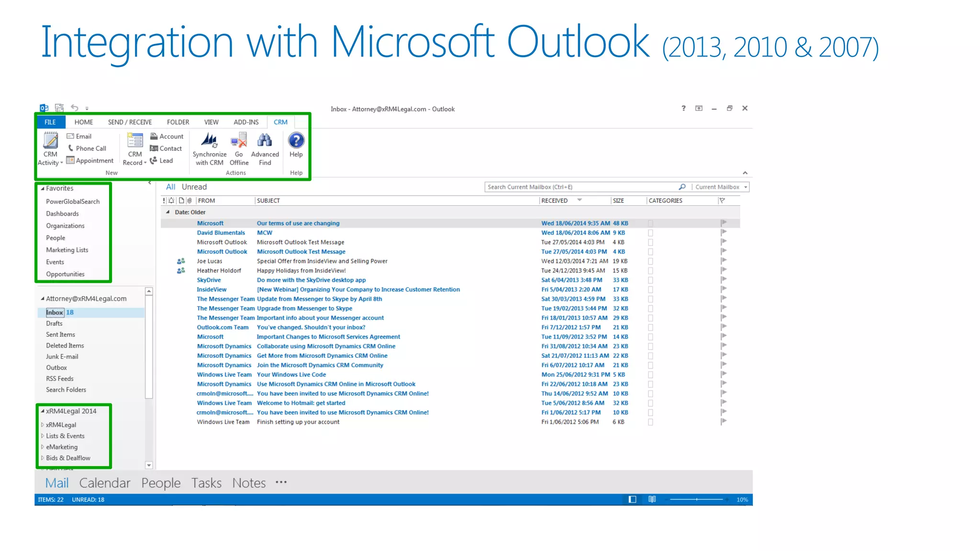Switch to the SEND / RECEIVE tab
The image size is (980, 551).
(x=130, y=122)
